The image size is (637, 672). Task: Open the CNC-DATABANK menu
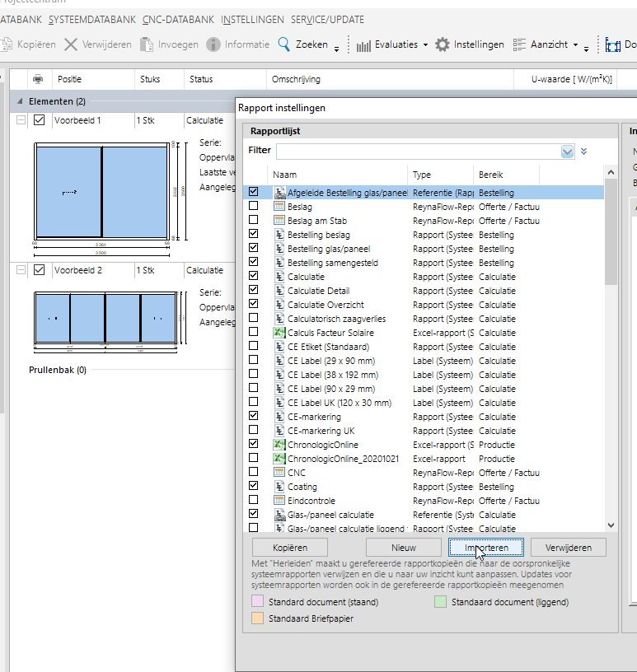[x=179, y=20]
